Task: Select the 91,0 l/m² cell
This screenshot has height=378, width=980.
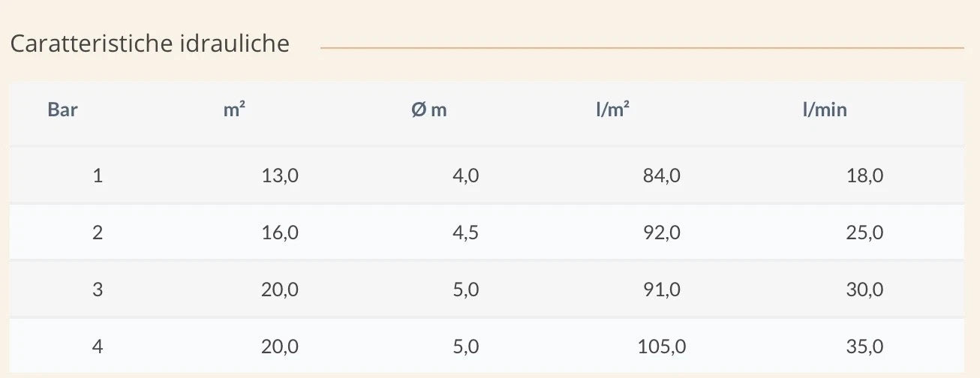Action: point(662,289)
